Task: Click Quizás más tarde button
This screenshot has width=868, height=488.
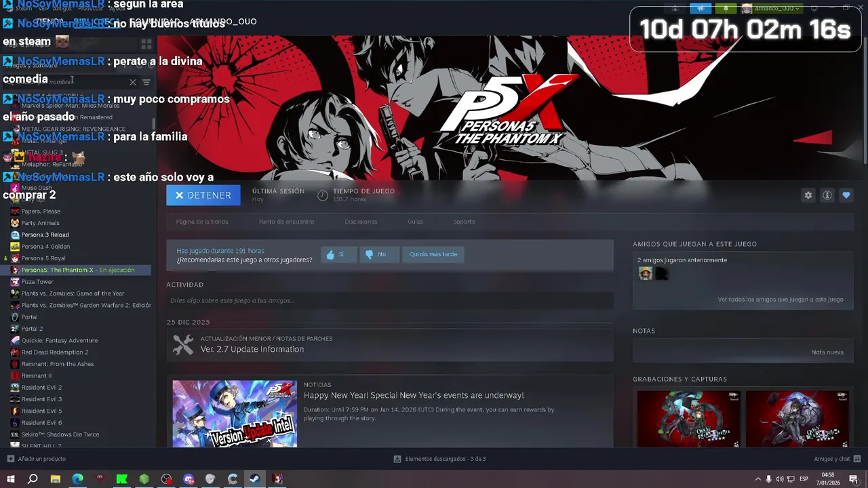Action: pyautogui.click(x=433, y=254)
